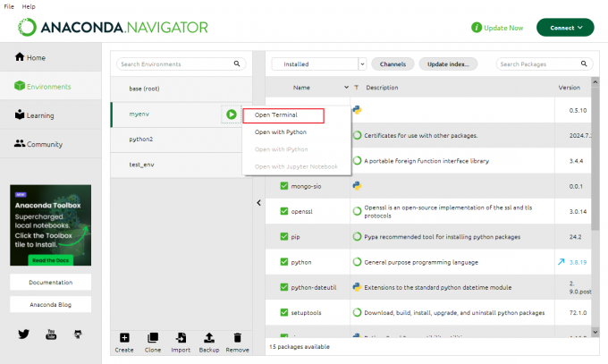Click the search icon in Search Packages
Screen dimensions: 608x364
[x=584, y=63]
